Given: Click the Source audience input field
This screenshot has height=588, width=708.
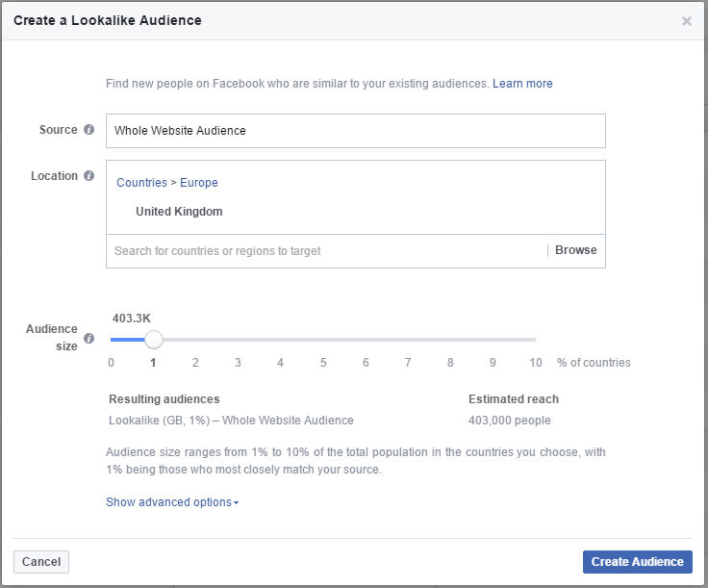Looking at the screenshot, I should [355, 131].
